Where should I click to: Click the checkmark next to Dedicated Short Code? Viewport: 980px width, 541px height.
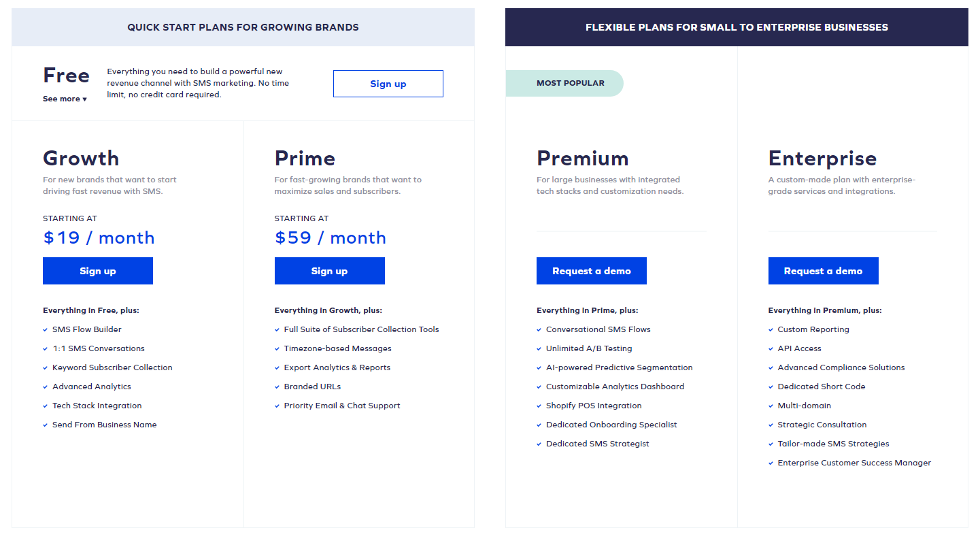(x=771, y=387)
